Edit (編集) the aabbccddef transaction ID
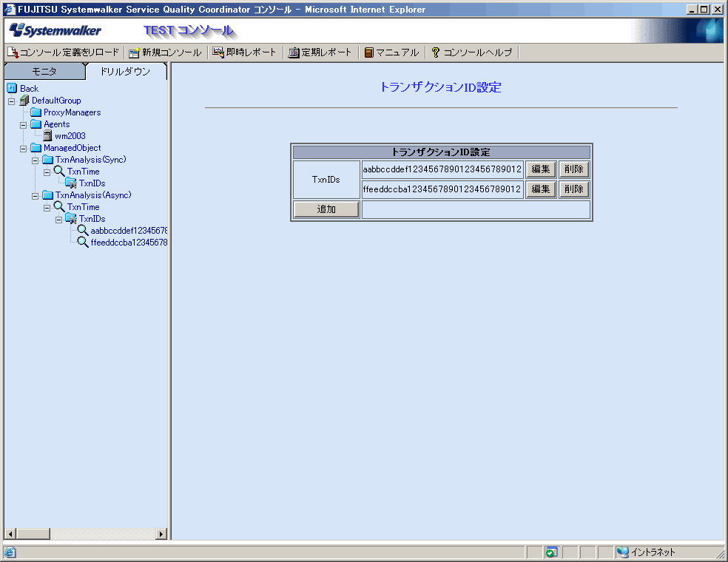 tap(541, 169)
